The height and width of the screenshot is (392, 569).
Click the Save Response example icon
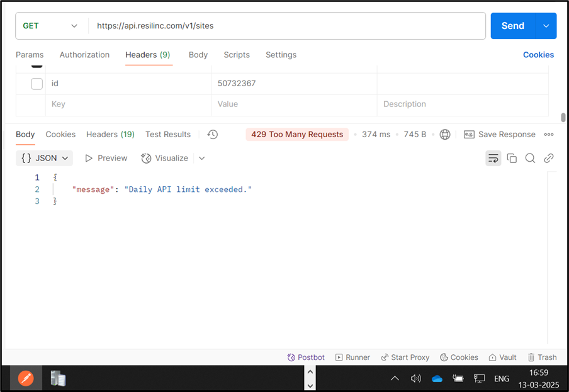(x=469, y=135)
